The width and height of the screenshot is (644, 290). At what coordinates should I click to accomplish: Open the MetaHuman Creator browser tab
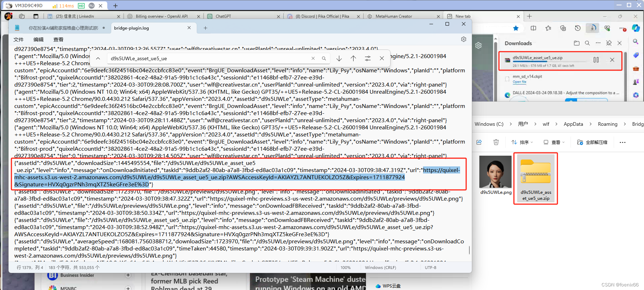pos(403,16)
